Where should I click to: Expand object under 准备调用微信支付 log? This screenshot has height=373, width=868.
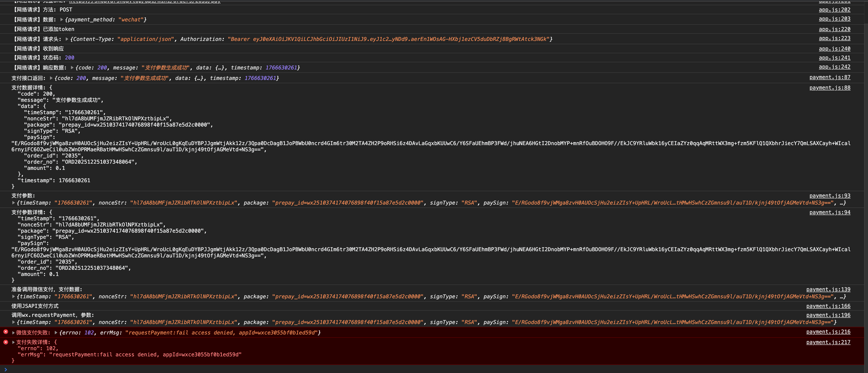pyautogui.click(x=14, y=297)
